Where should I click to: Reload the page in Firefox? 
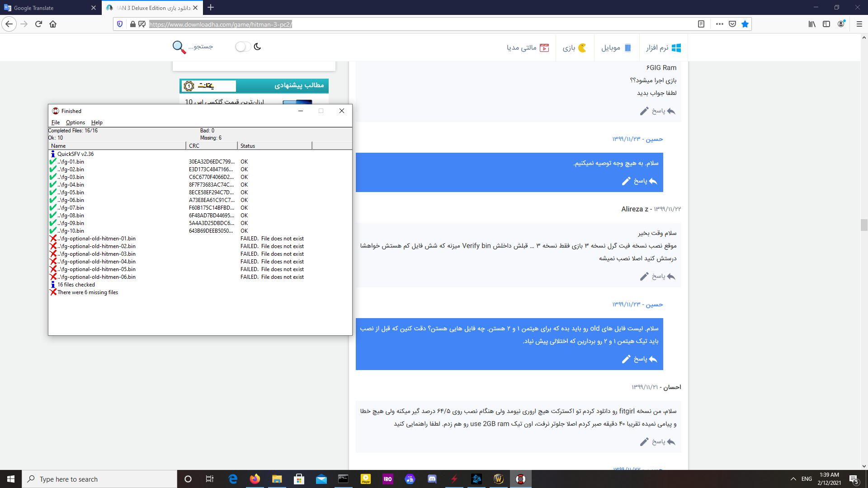pyautogui.click(x=38, y=24)
